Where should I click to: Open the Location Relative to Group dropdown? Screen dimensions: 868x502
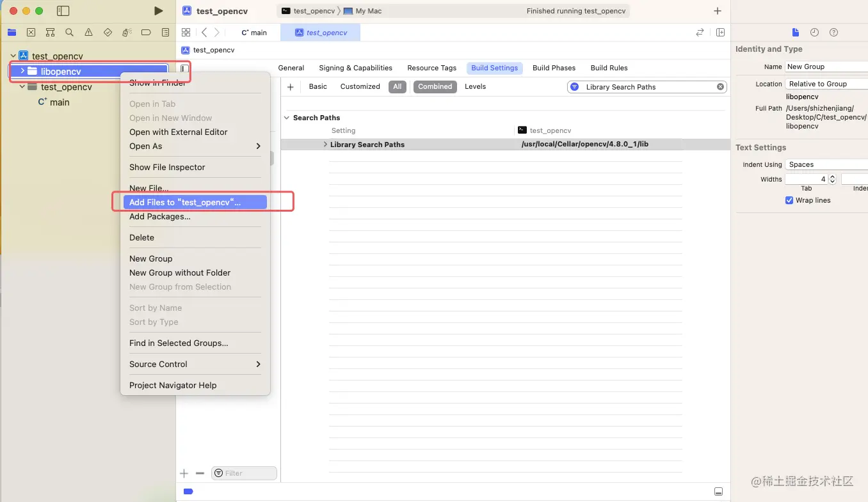coord(826,84)
